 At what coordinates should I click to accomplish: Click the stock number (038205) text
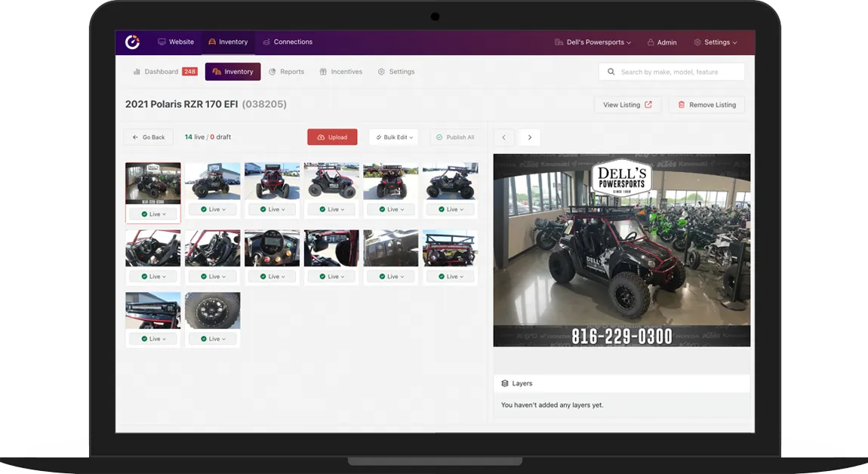[x=265, y=104]
